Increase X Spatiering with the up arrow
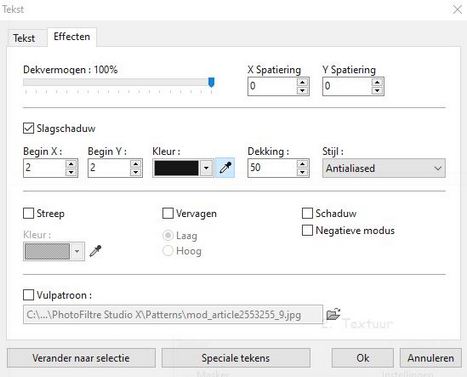The width and height of the screenshot is (467, 377). 302,82
